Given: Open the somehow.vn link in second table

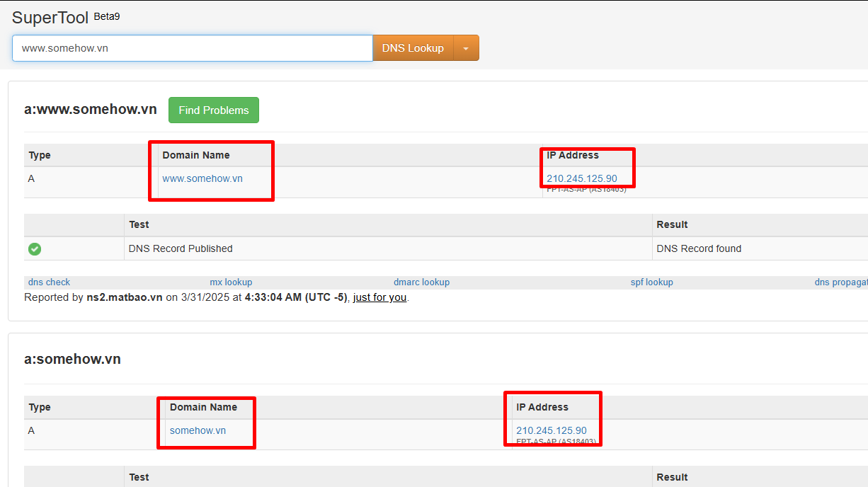Looking at the screenshot, I should 198,430.
